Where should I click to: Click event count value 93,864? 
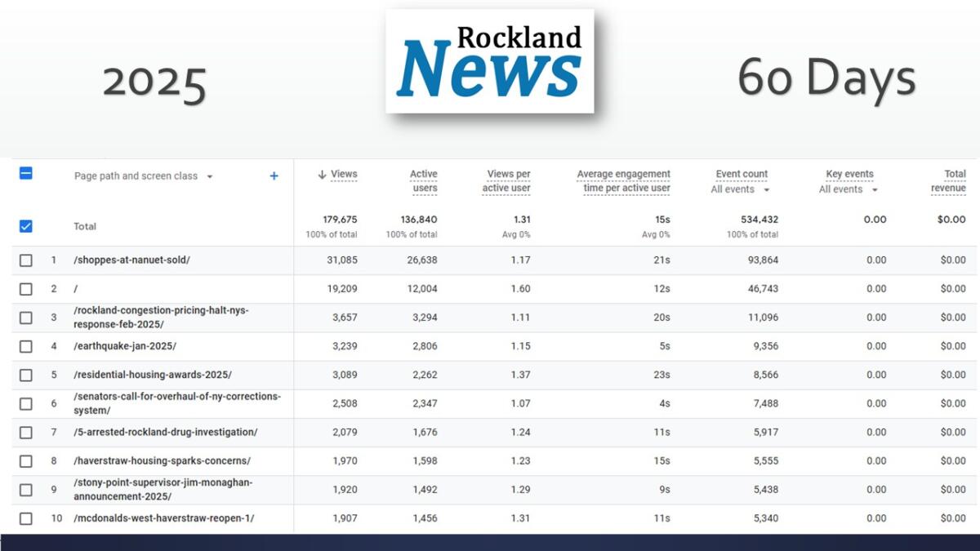763,260
